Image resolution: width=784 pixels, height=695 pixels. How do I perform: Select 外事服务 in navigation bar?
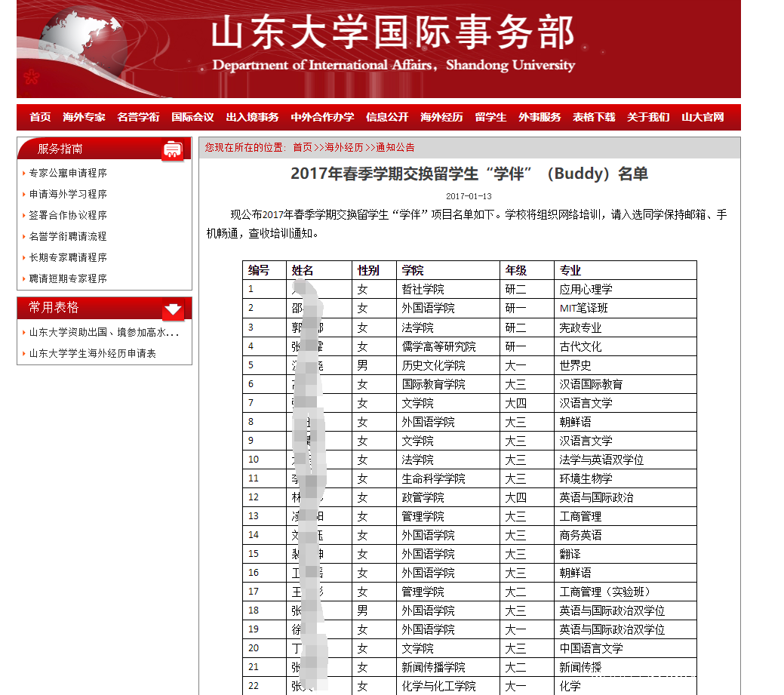tap(540, 117)
